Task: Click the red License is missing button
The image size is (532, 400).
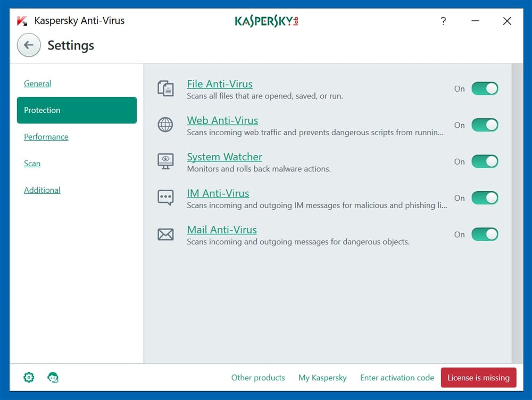Action: [478, 378]
